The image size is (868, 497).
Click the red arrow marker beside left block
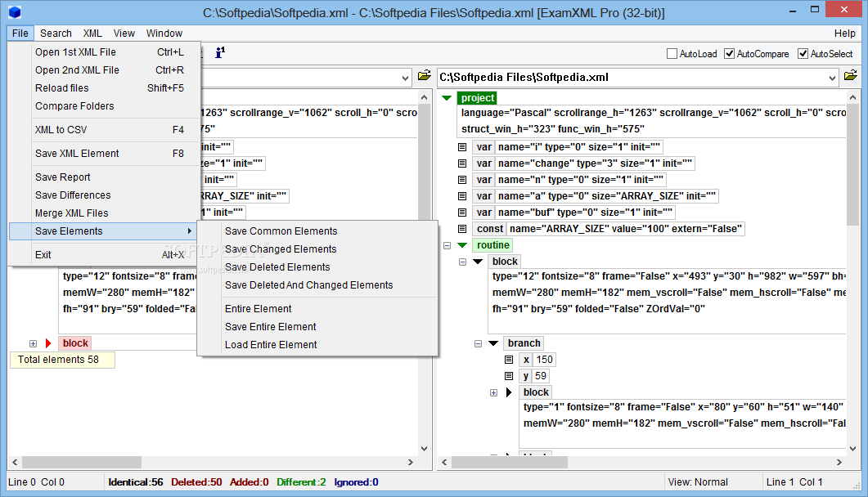[x=48, y=343]
